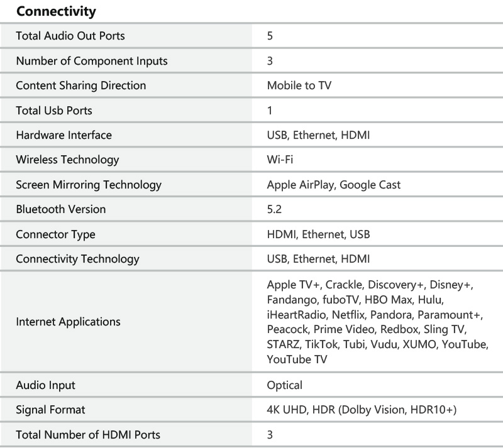Click the HDMI, Ethernet, USB connector value
Image resolution: width=503 pixels, height=448 pixels.
tap(318, 234)
